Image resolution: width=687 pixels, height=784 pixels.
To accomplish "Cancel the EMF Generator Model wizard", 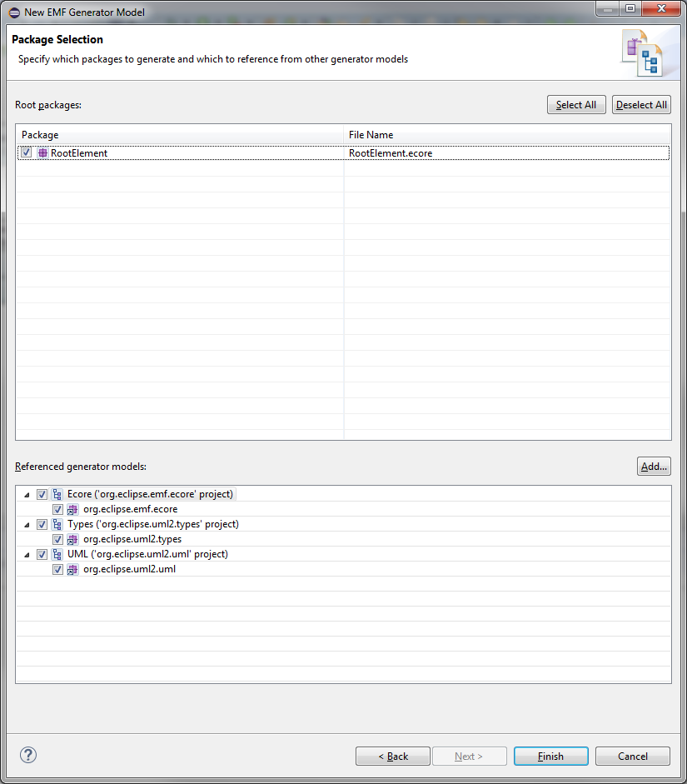I will pos(633,756).
